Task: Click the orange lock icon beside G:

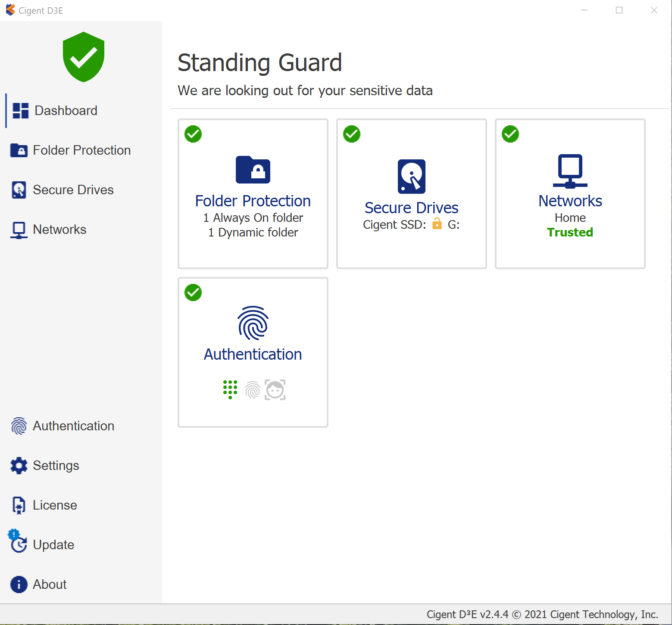Action: 437,224
